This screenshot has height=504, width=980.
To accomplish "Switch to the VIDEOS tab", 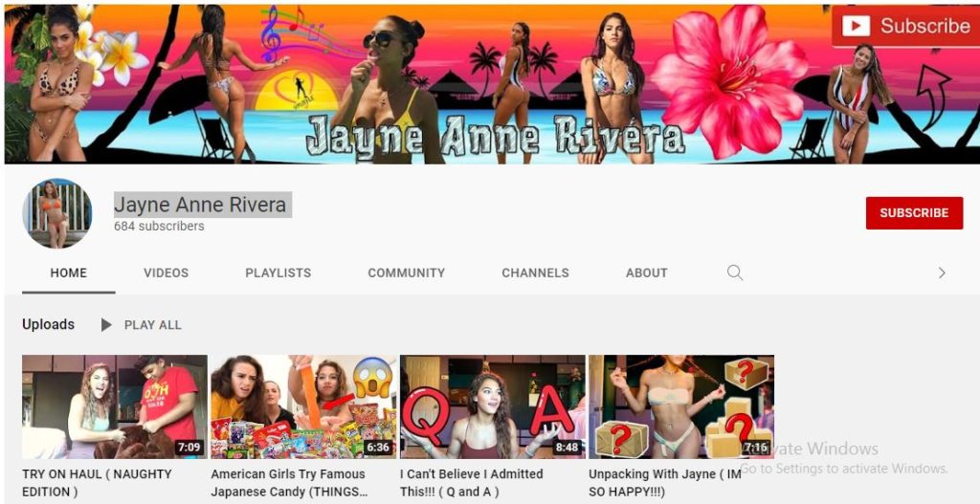I will point(166,273).
